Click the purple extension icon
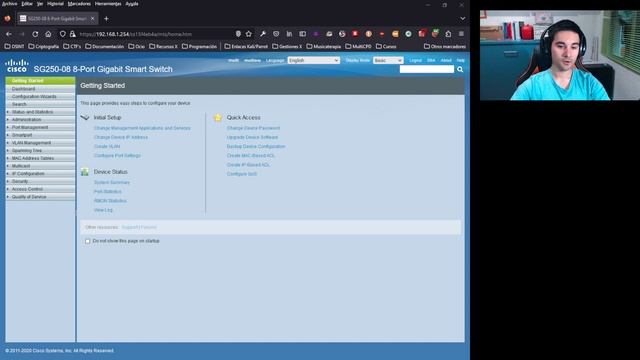 [x=316, y=34]
